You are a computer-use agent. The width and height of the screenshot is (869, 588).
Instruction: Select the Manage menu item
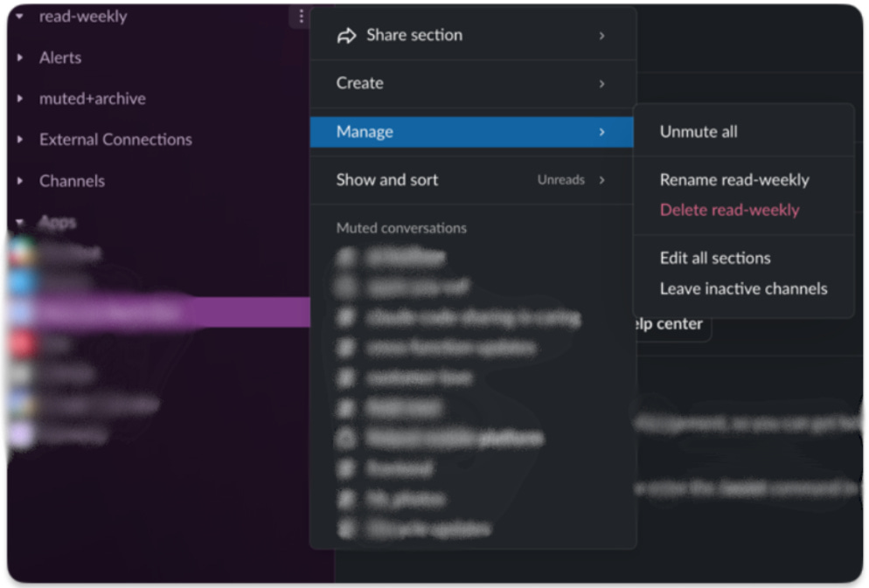[471, 132]
